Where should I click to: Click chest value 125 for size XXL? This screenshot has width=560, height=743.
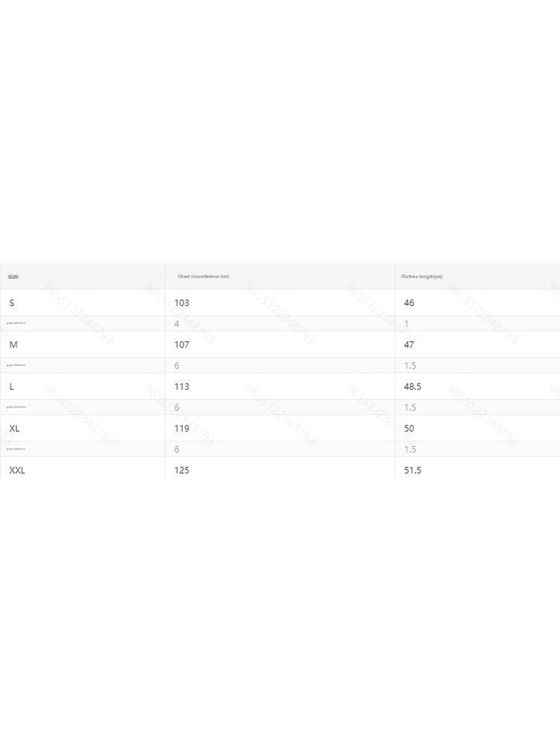(182, 470)
